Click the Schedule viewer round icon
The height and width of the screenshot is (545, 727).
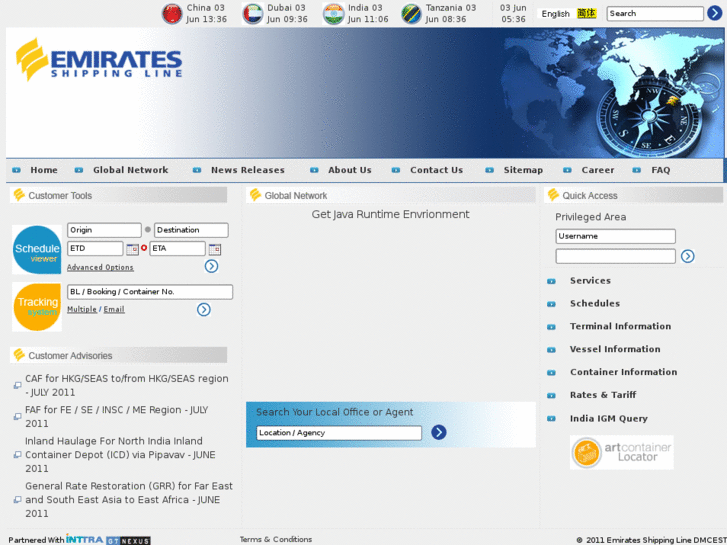coord(37,250)
